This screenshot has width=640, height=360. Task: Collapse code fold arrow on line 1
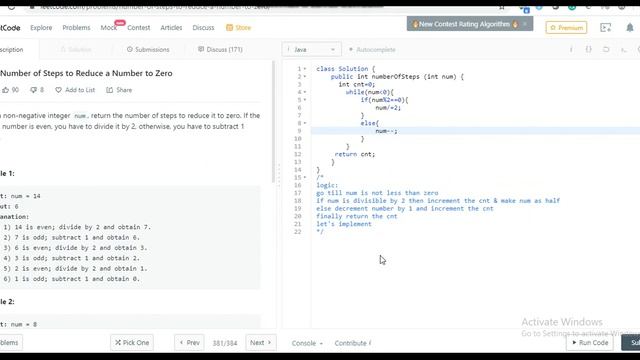click(305, 69)
